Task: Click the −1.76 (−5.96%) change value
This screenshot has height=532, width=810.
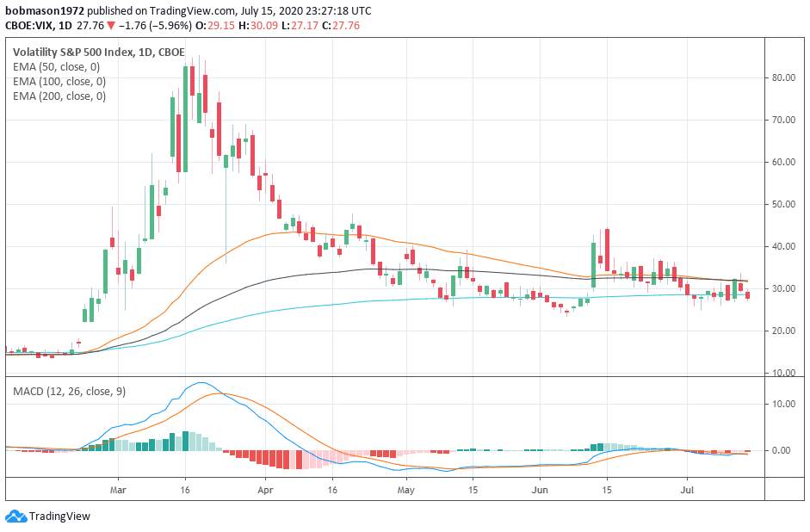Action: tap(156, 25)
